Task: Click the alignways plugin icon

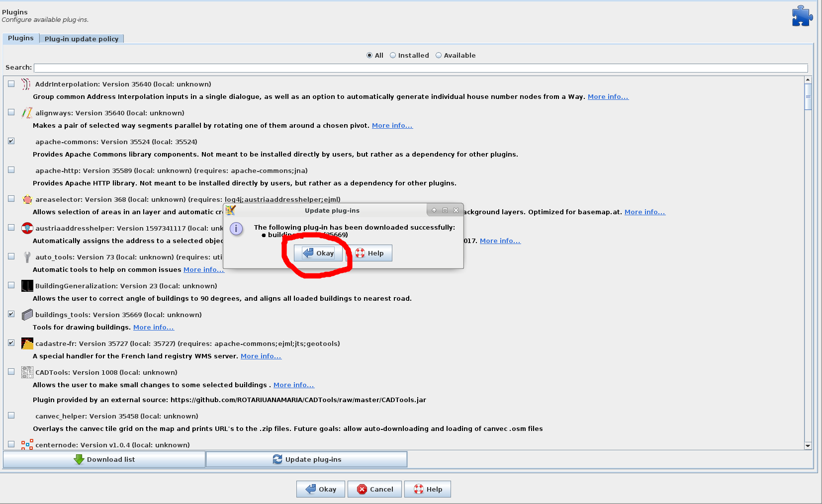Action: (x=27, y=113)
